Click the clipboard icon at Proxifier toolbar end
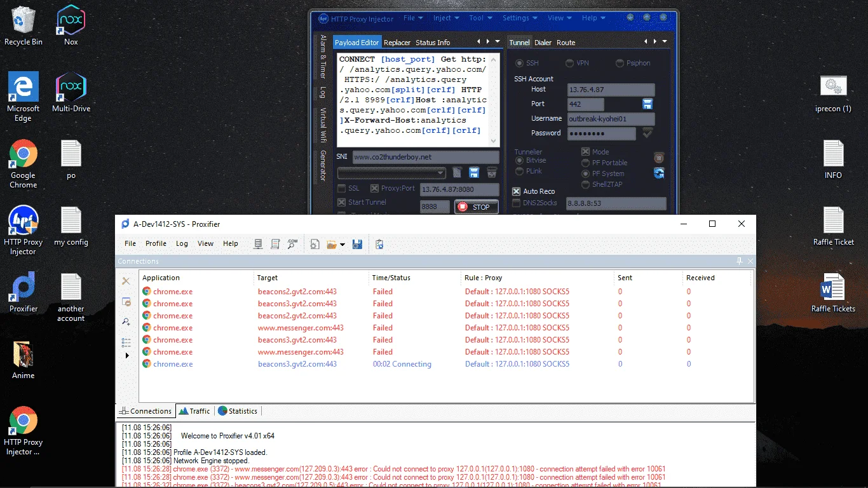The image size is (868, 488). [379, 244]
